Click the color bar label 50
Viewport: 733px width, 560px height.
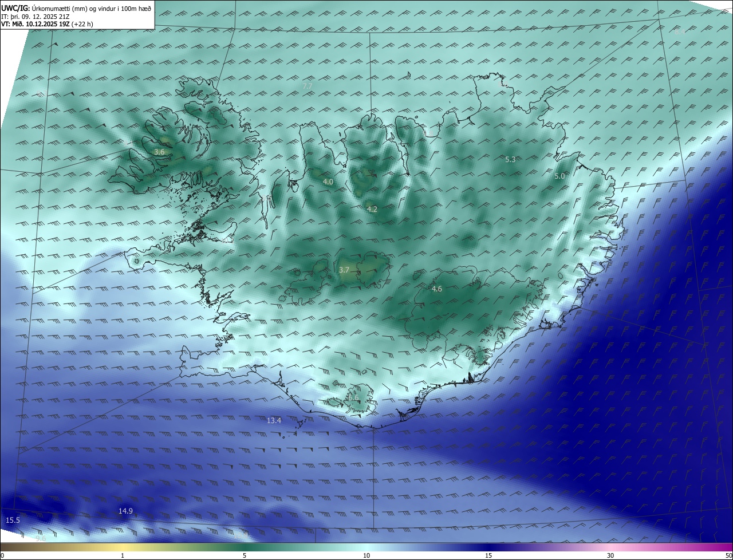pos(728,555)
